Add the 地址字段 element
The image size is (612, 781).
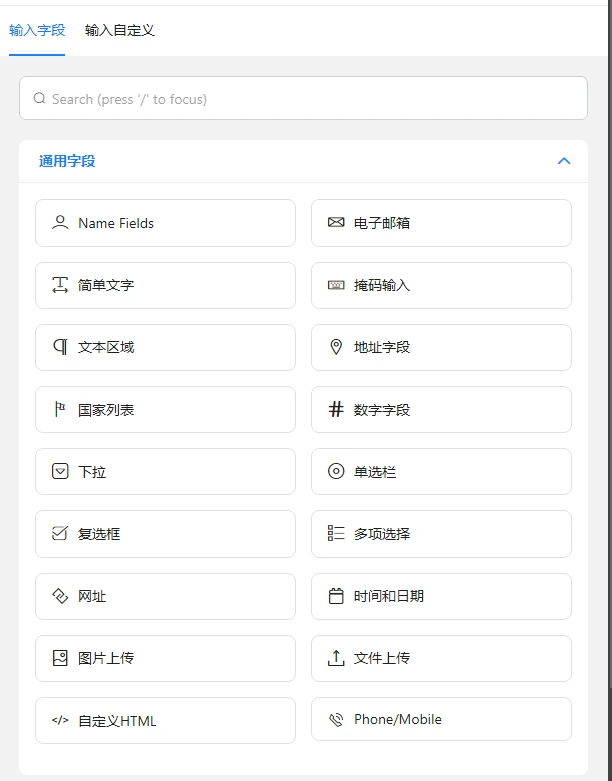click(x=441, y=347)
